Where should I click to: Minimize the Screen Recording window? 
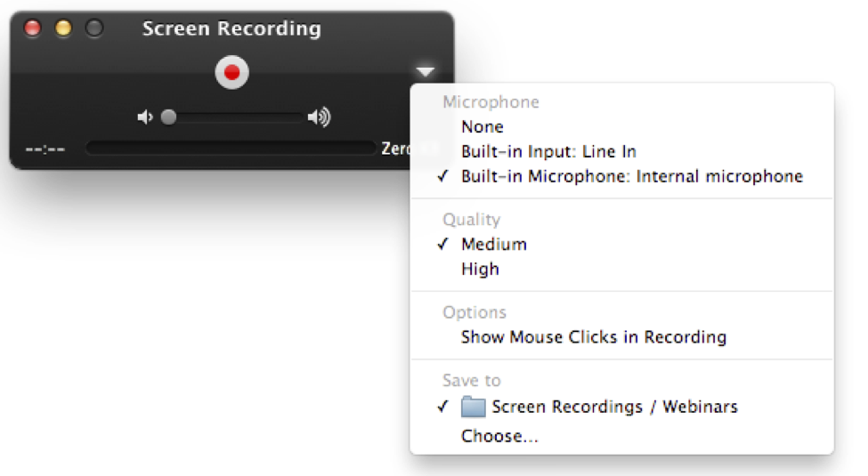(64, 28)
